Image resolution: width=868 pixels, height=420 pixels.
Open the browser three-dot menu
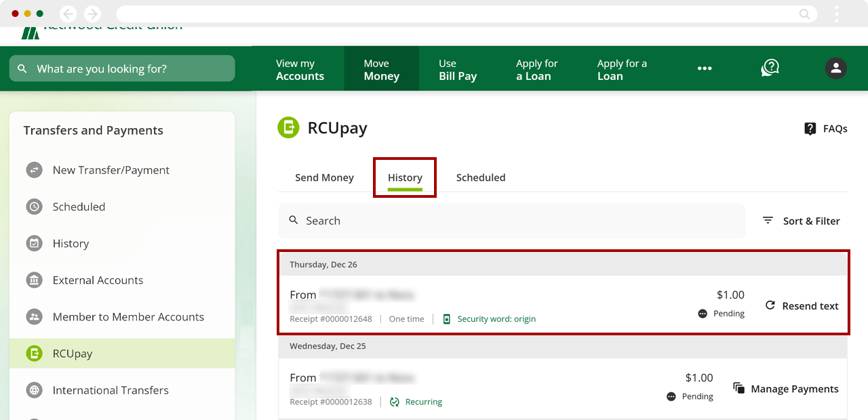[x=837, y=14]
